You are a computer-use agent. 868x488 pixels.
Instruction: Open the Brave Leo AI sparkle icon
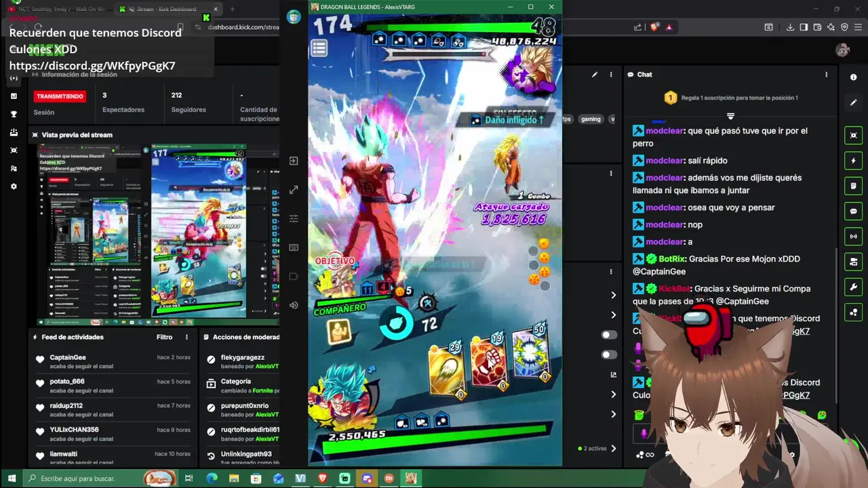[x=831, y=27]
